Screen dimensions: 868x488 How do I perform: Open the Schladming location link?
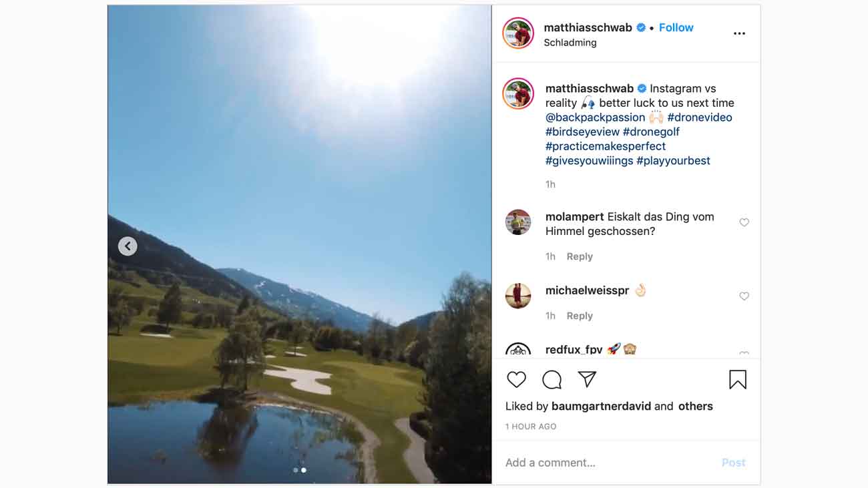(x=570, y=43)
